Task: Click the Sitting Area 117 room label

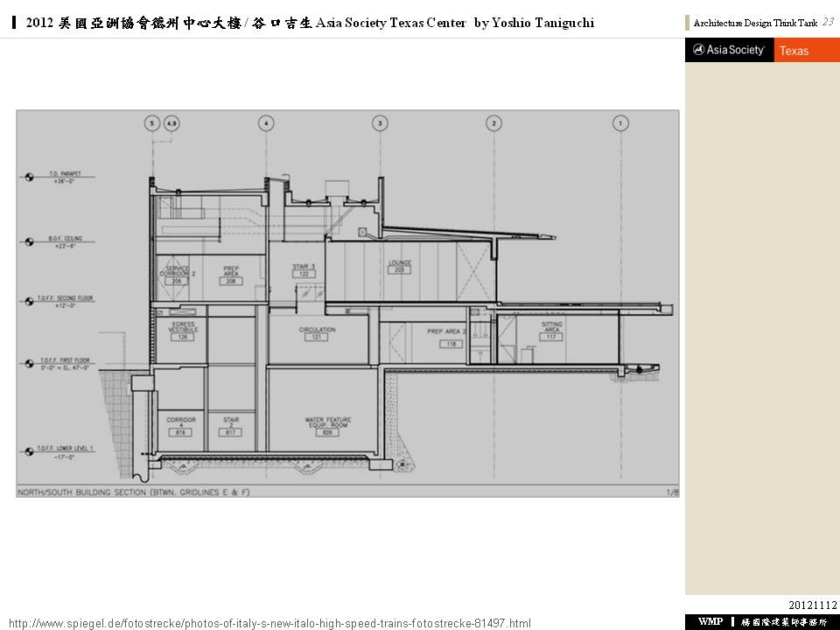Action: (x=551, y=330)
